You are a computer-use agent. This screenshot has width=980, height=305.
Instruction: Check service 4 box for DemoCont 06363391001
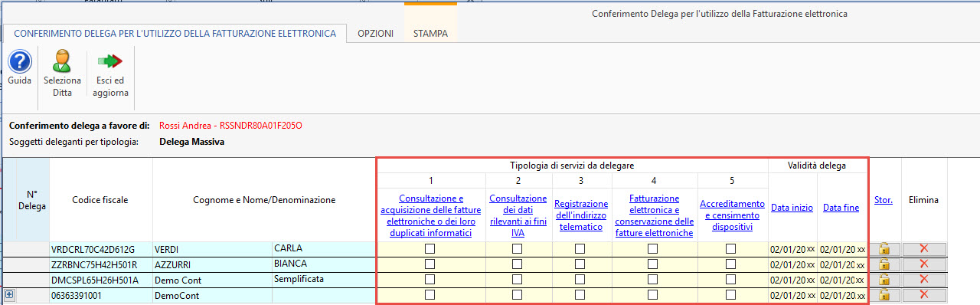point(653,295)
